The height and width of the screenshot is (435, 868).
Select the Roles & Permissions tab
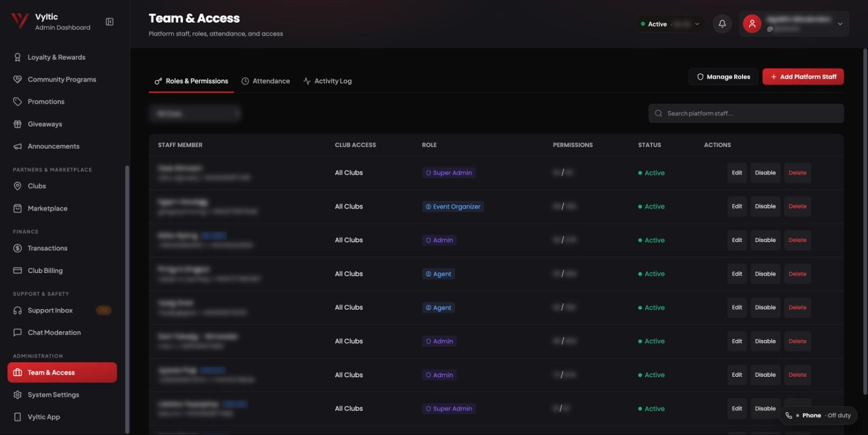click(x=191, y=81)
